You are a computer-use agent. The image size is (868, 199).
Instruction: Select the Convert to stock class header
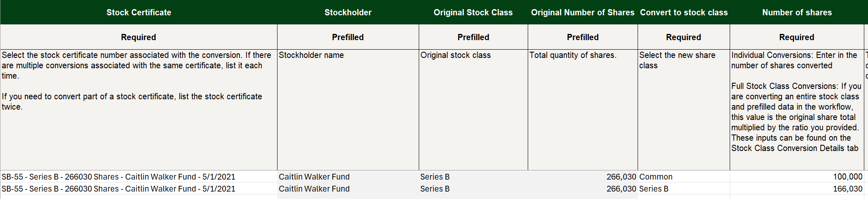684,12
